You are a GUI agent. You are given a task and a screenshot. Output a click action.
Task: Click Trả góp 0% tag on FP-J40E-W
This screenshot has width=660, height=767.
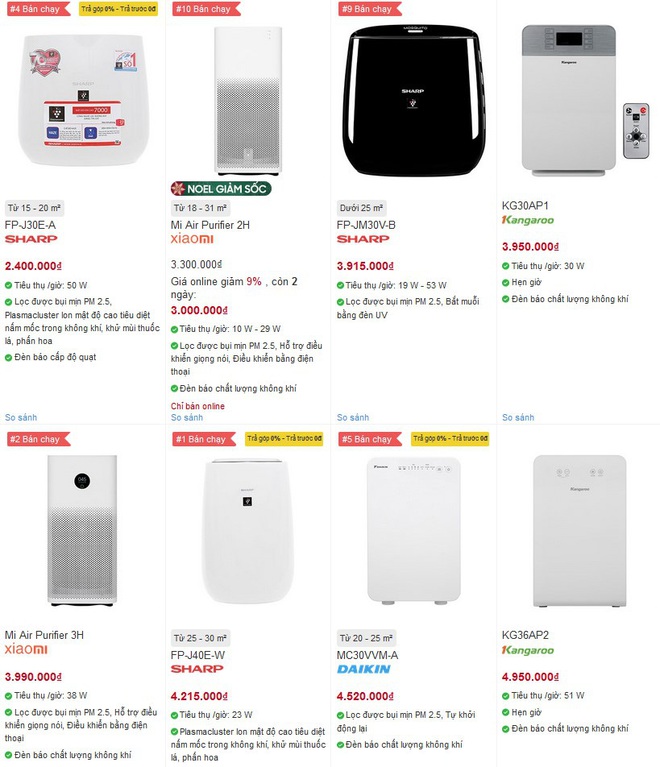point(284,438)
